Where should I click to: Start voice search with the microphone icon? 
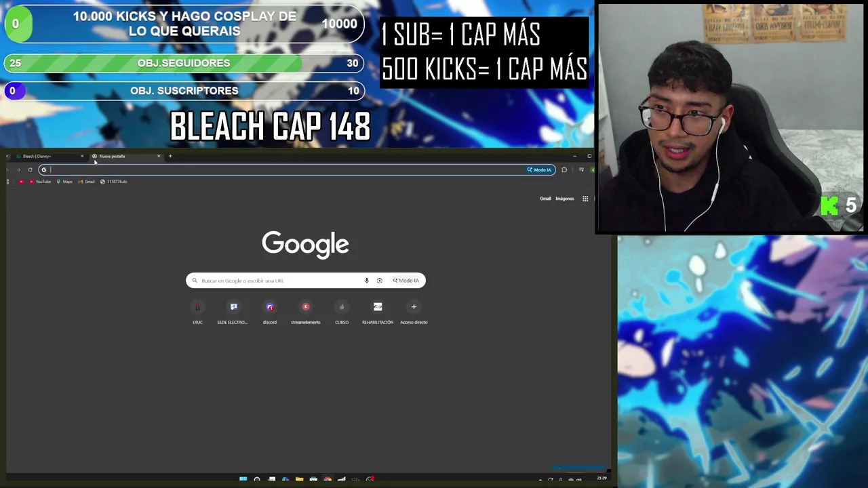367,281
